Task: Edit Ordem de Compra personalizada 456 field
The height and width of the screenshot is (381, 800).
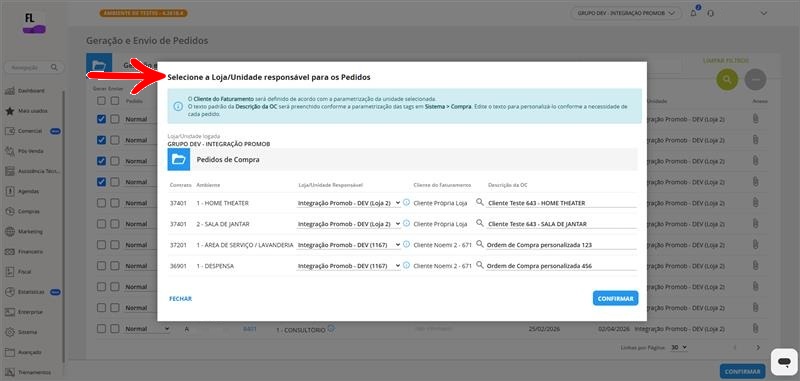Action: (561, 266)
